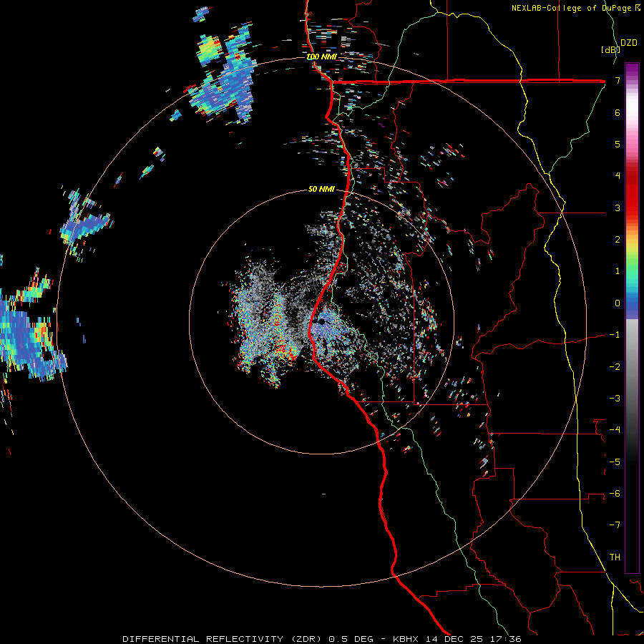This screenshot has height=644, width=644.
Task: Click the -4 value on color scale
Action: pos(615,430)
